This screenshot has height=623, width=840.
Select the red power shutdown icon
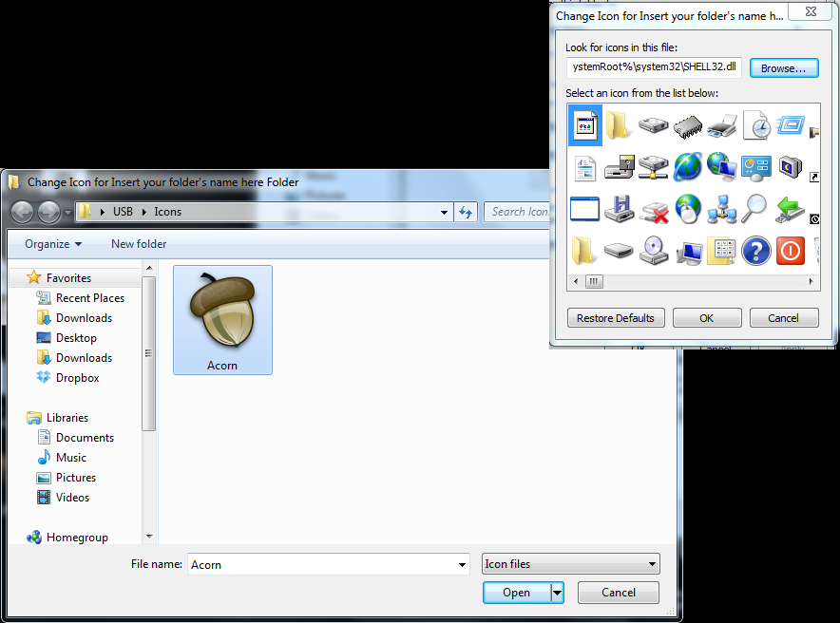[x=790, y=251]
